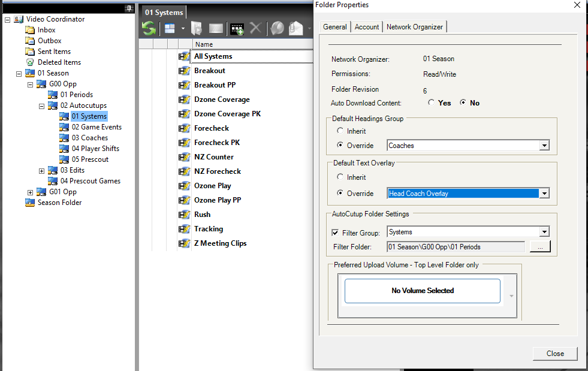Click the Forecheck PK clip icon
Viewport: 588px width, 371px height.
pyautogui.click(x=184, y=143)
